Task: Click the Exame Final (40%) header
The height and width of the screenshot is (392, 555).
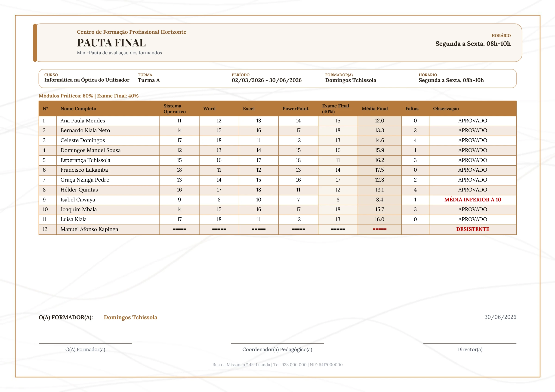Action: 336,109
